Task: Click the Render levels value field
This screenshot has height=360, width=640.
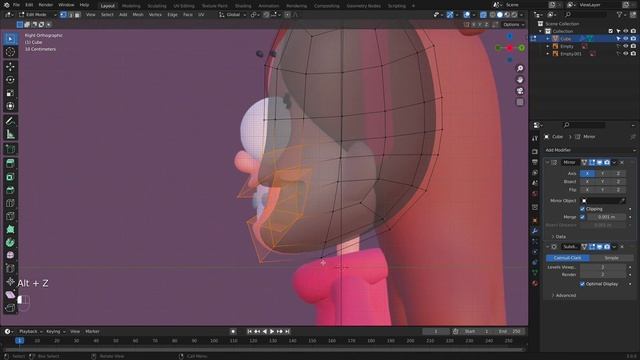Action: [x=602, y=275]
